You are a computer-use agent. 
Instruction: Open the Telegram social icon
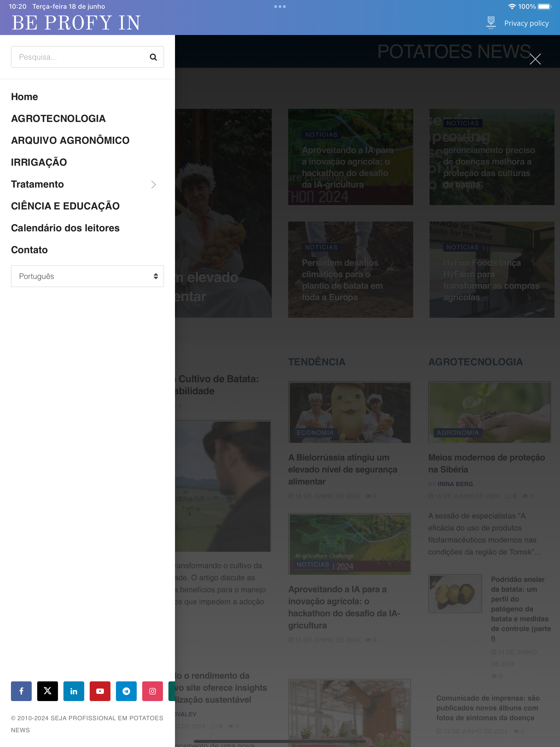pyautogui.click(x=126, y=691)
